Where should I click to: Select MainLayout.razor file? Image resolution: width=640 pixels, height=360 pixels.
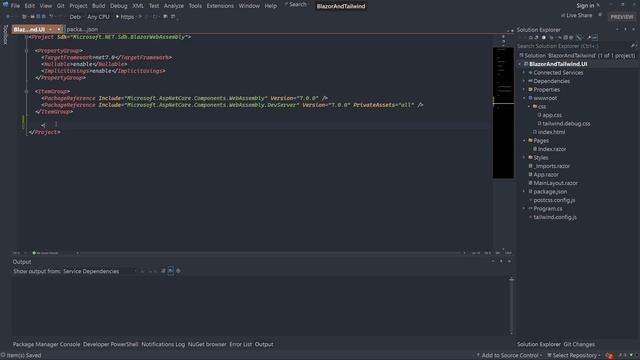[x=556, y=183]
